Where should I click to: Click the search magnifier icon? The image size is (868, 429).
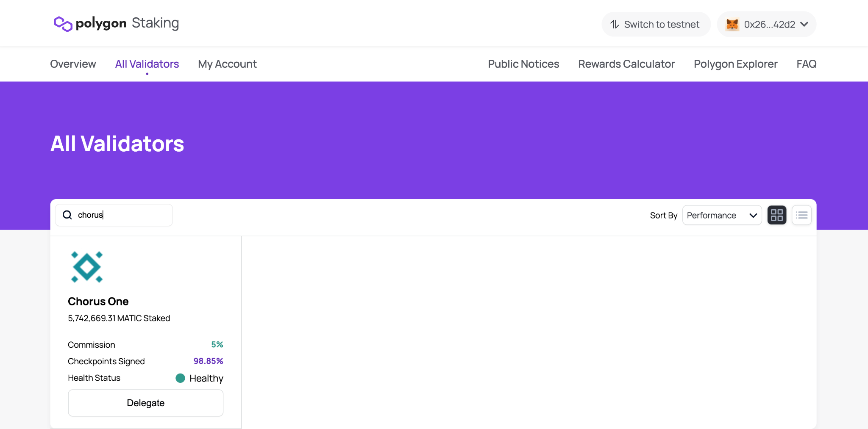[x=67, y=215]
